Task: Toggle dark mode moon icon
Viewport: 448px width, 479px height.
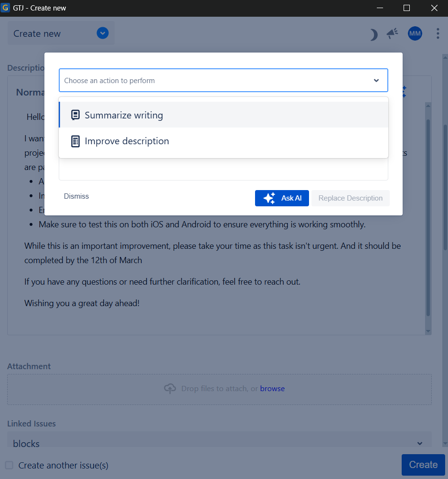Action: [374, 34]
